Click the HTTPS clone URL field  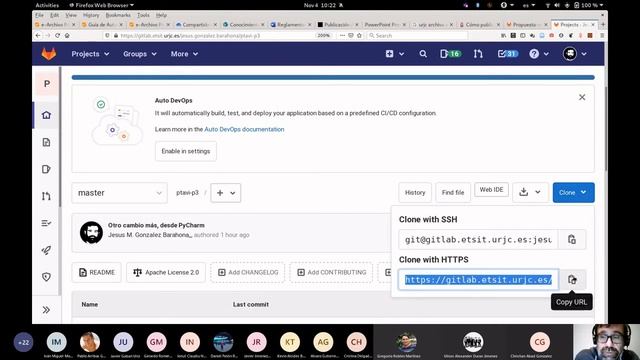click(x=478, y=280)
